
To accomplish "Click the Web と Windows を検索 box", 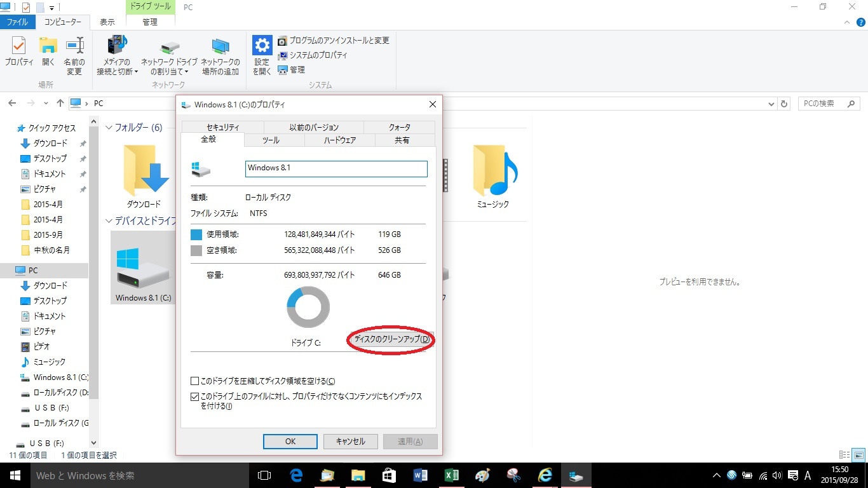I will pos(139,475).
